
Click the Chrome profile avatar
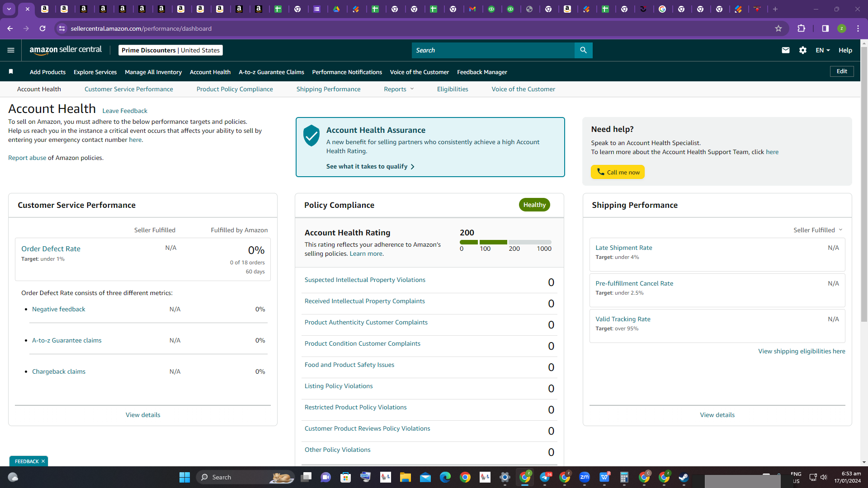[x=842, y=28]
